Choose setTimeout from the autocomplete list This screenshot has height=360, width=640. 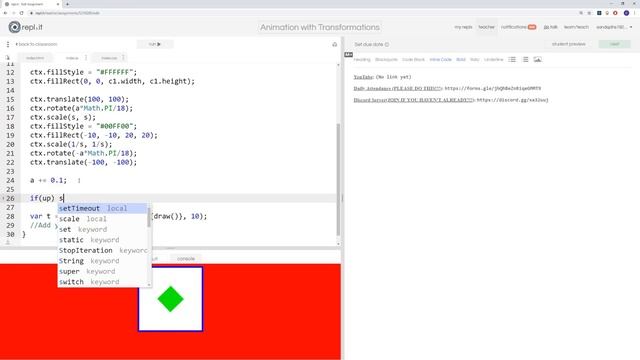102,208
